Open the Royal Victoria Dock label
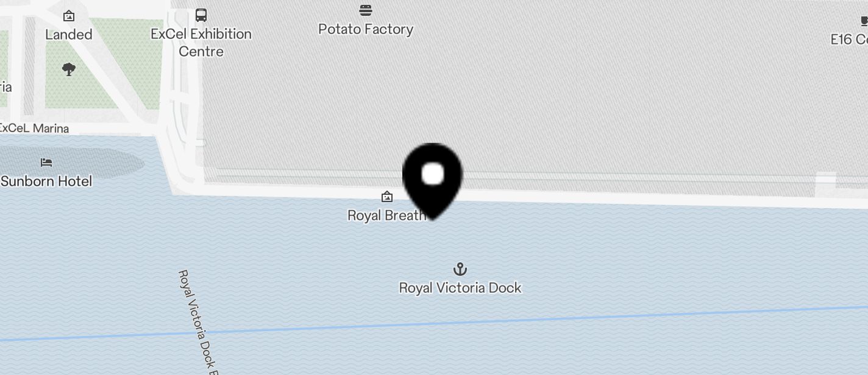The height and width of the screenshot is (375, 868). [460, 287]
